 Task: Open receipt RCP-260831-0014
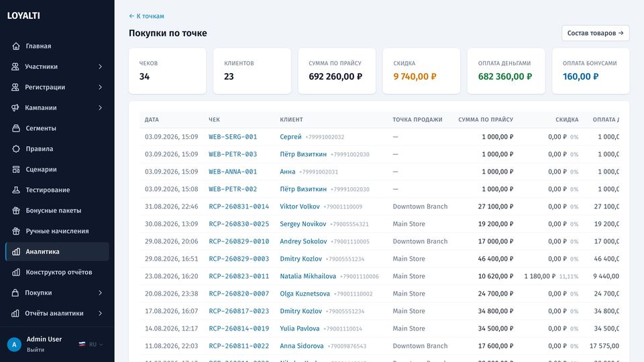[x=239, y=206]
